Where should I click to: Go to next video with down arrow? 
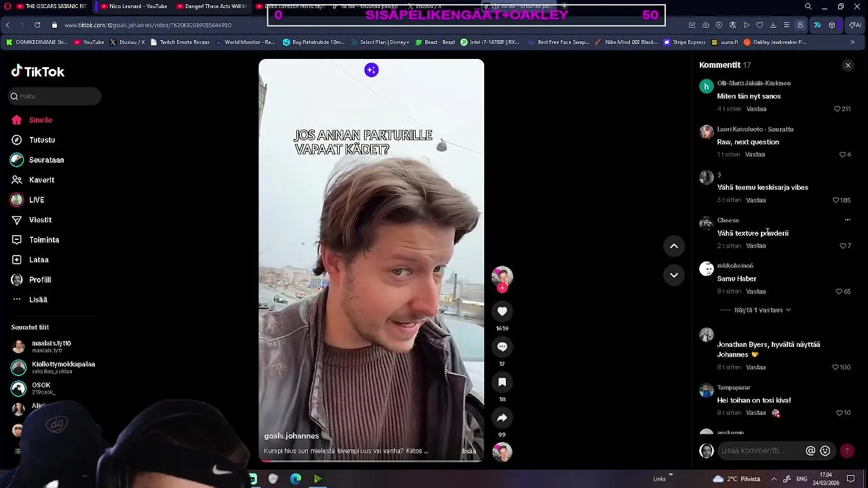(674, 275)
